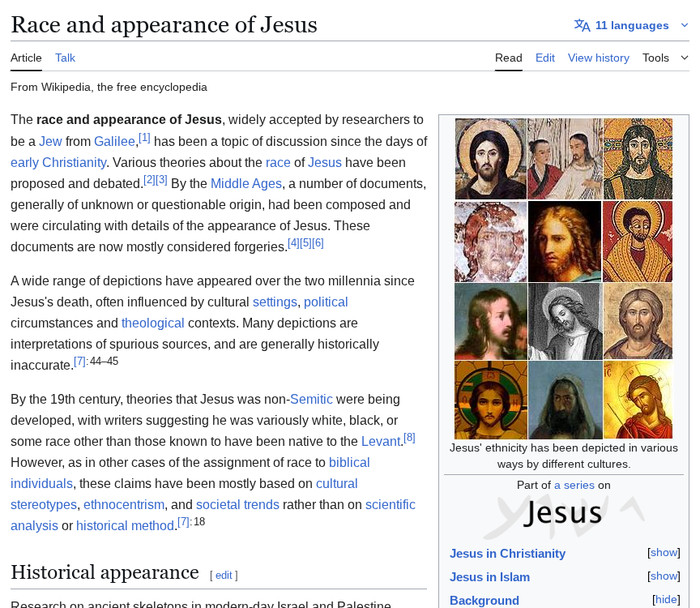Open the faded fresco Jesus image
The width and height of the screenshot is (700, 608).
(x=491, y=242)
